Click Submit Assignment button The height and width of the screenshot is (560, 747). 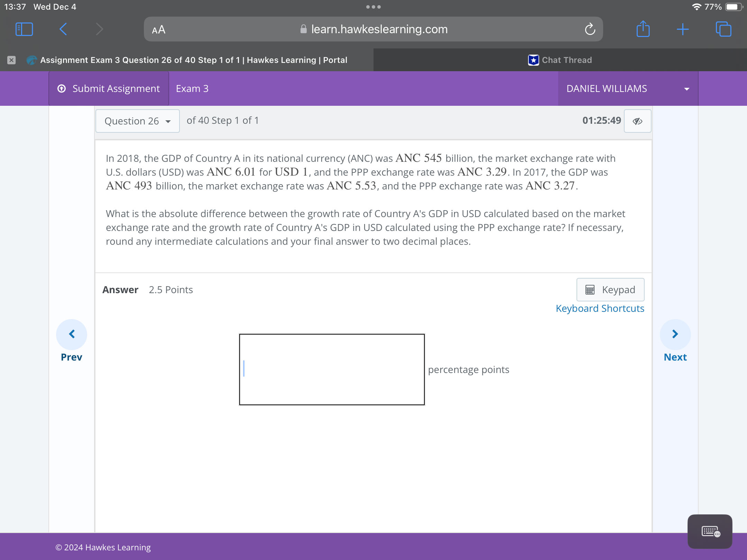tap(109, 88)
